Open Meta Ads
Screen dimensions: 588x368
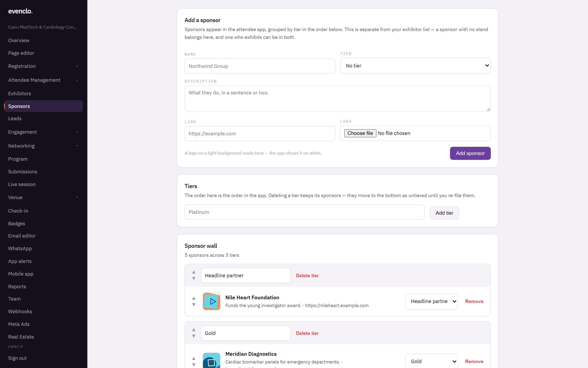(19, 324)
